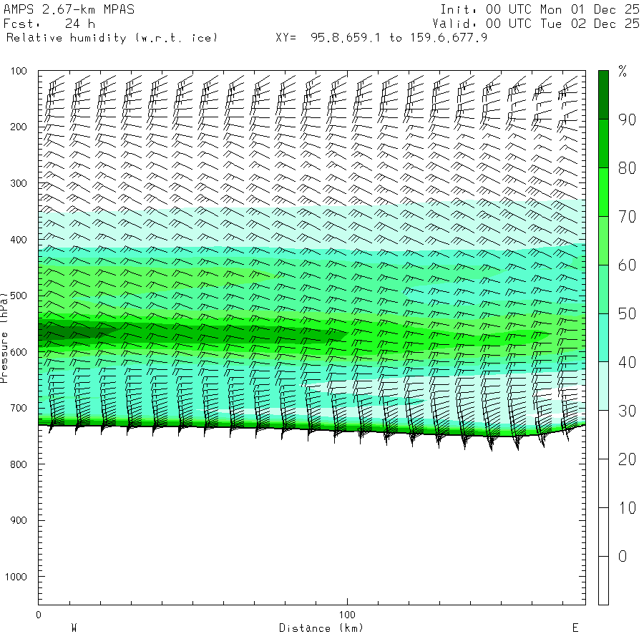
Task: Click the 60-70 light green colorbar segment
Action: click(603, 240)
